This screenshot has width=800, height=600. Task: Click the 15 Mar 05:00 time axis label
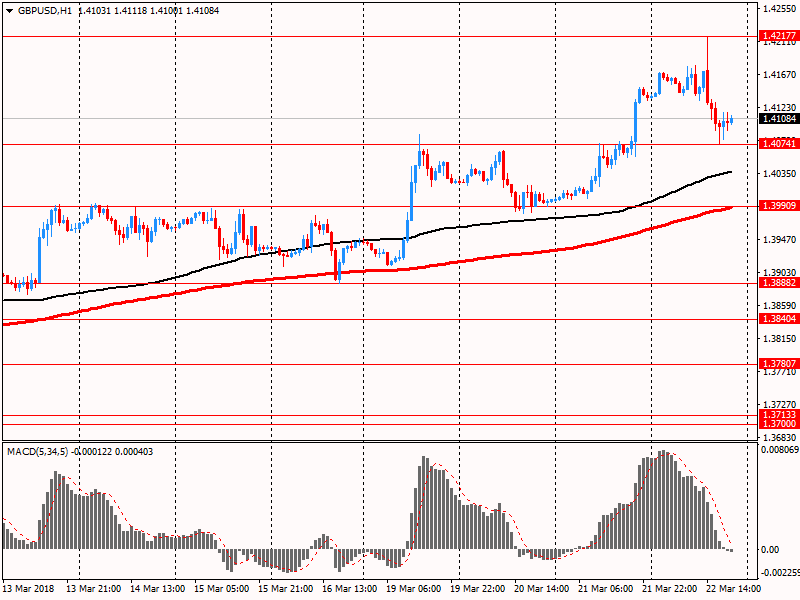(221, 589)
